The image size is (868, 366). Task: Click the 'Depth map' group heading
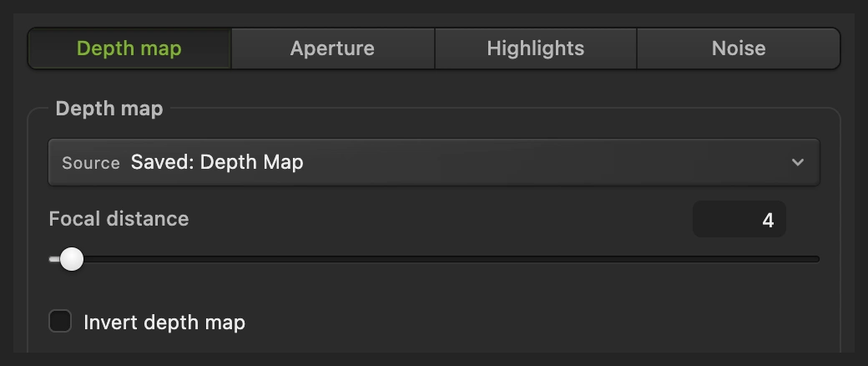[109, 109]
